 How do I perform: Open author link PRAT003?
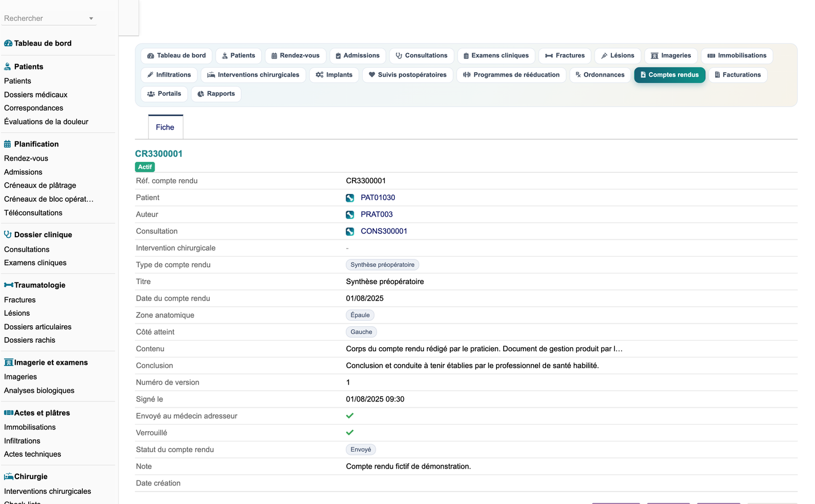[x=377, y=215]
